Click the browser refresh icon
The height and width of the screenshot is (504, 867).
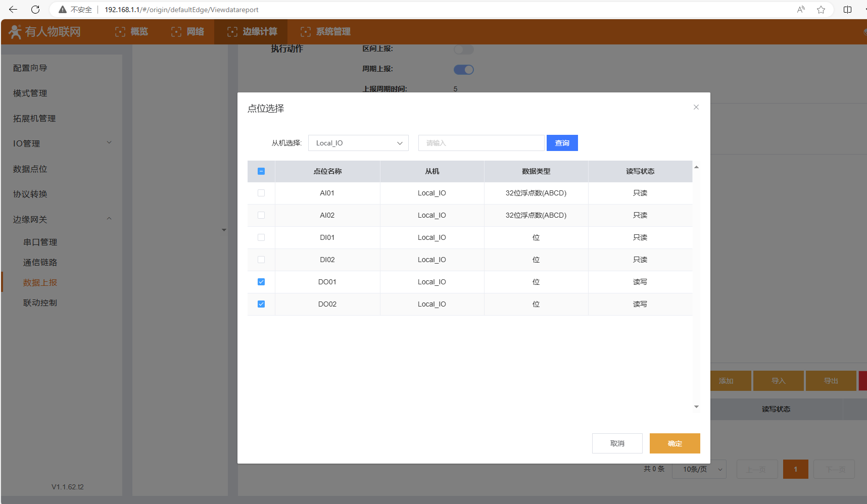[x=35, y=10]
